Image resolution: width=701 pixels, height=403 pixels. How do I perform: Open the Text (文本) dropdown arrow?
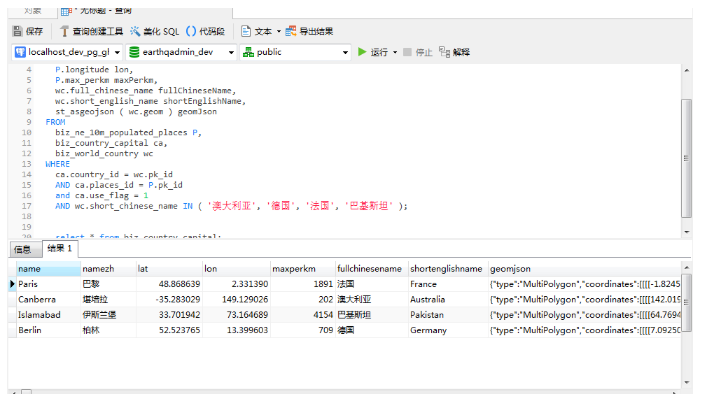(279, 31)
